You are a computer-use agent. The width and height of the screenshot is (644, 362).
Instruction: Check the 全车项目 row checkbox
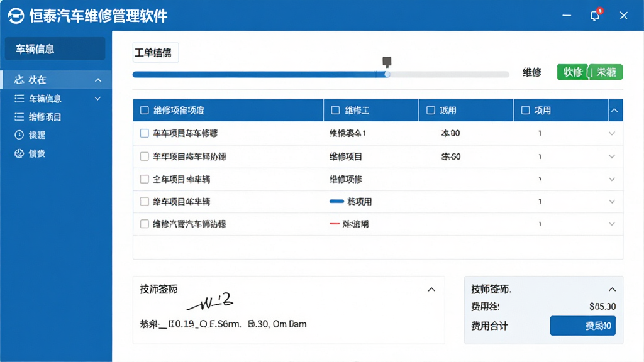(144, 179)
